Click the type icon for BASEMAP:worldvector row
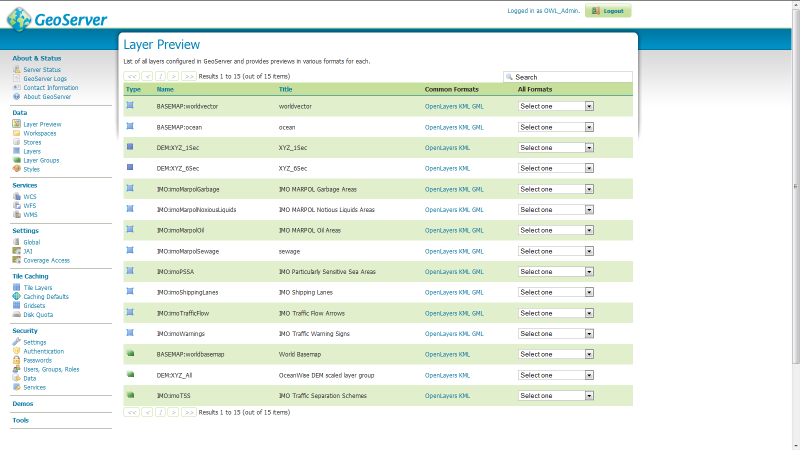 [130, 105]
